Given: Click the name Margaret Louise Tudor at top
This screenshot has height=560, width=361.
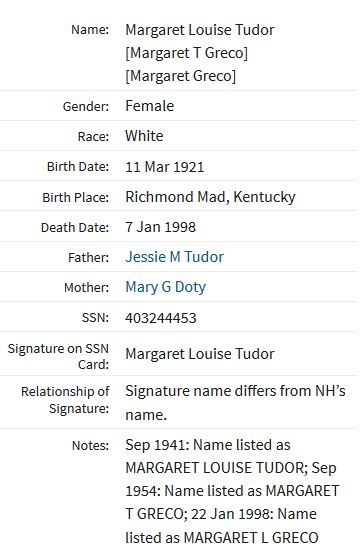Looking at the screenshot, I should point(200,30).
